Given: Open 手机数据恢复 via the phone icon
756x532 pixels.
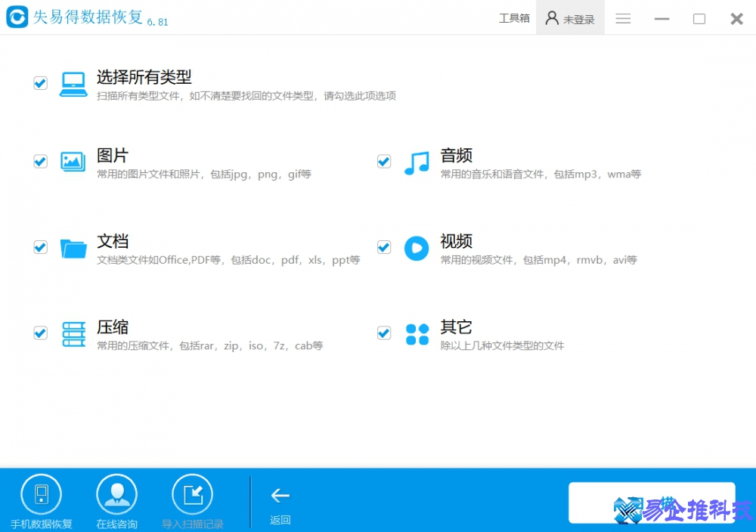Looking at the screenshot, I should click(x=42, y=492).
